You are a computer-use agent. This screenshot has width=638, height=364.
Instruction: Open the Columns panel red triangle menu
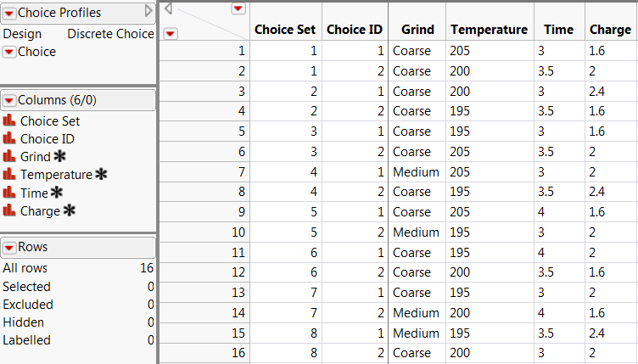(x=9, y=99)
